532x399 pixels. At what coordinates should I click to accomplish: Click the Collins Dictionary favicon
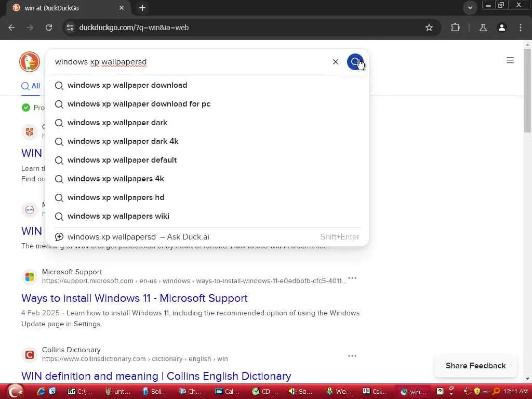30,354
